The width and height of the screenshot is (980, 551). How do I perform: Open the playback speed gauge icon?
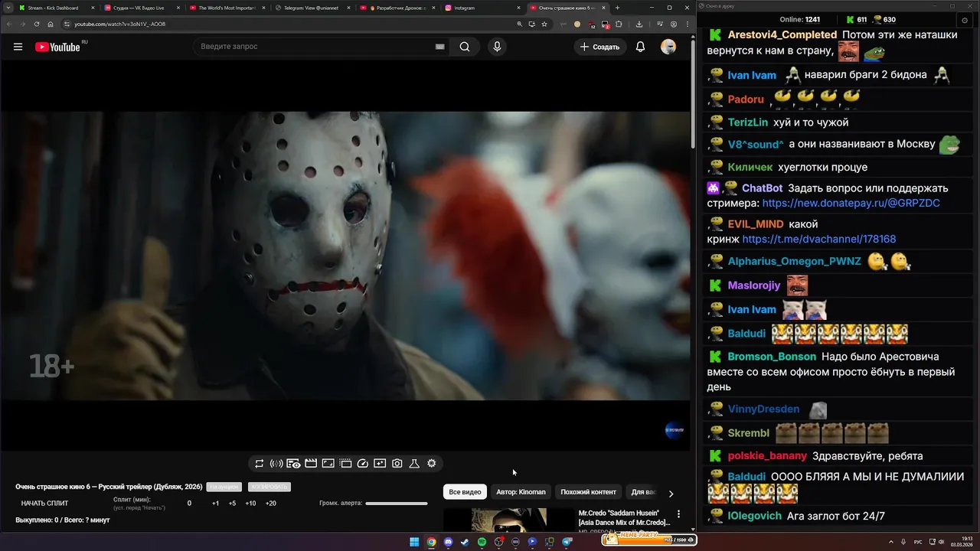pyautogui.click(x=363, y=463)
